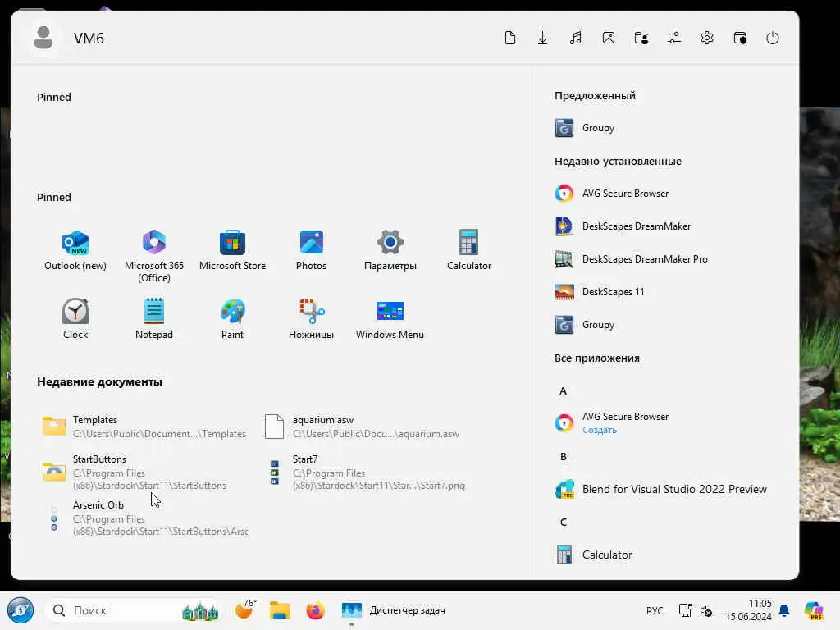840x630 pixels.
Task: Open Blend for Visual Studio 2022 Preview
Action: pyautogui.click(x=660, y=489)
